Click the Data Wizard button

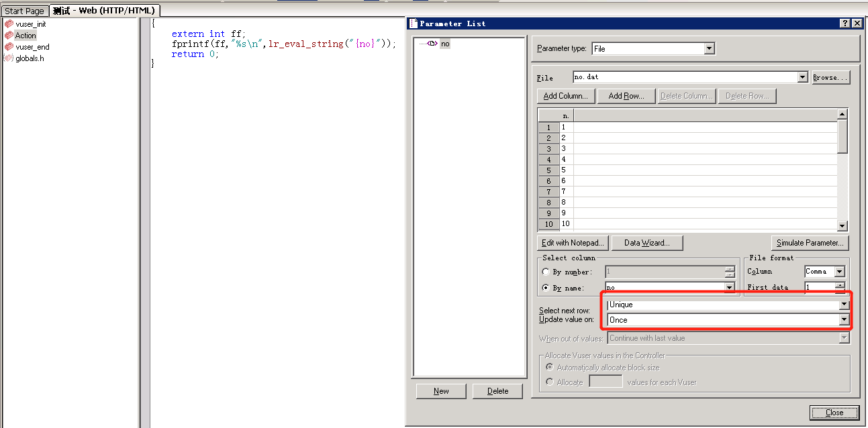pyautogui.click(x=646, y=242)
